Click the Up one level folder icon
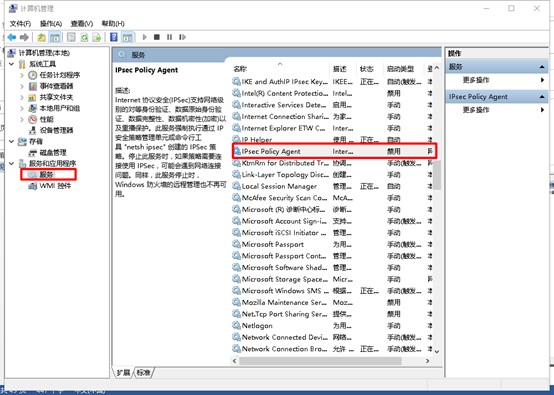Screen dimensions: 554x395 point(42,37)
